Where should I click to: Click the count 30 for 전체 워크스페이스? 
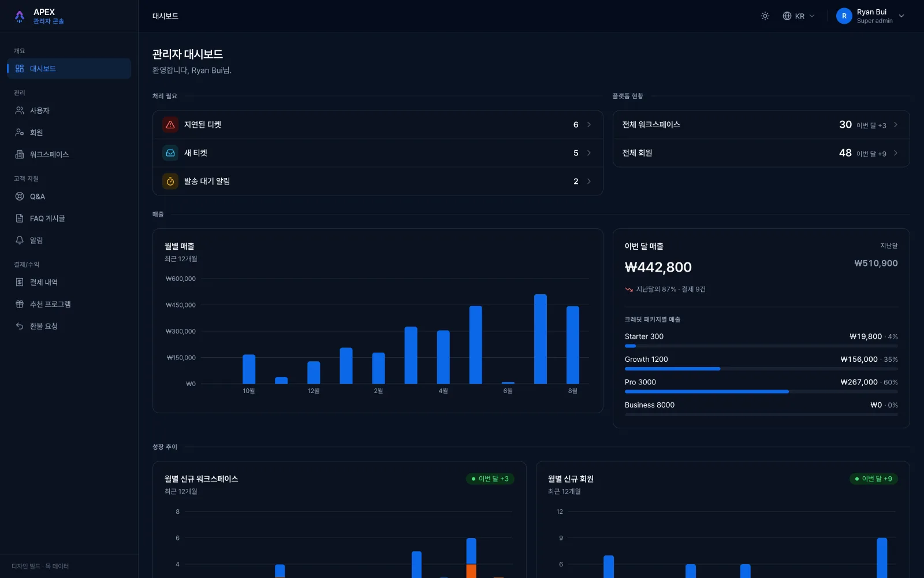pos(845,125)
